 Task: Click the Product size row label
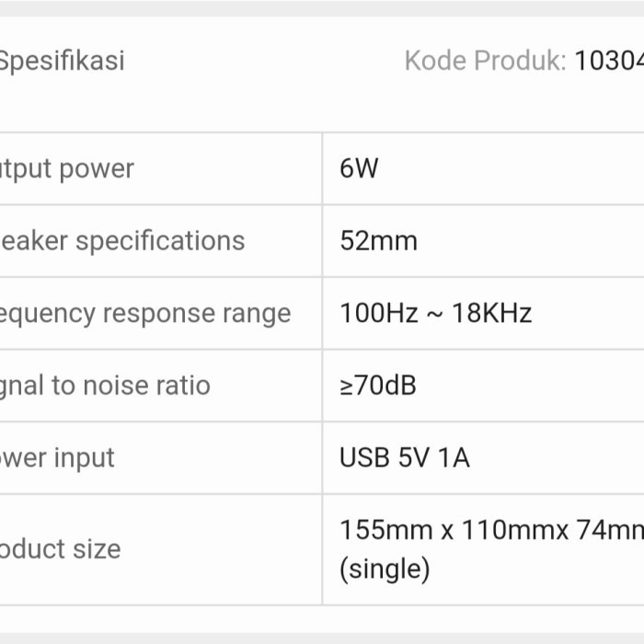click(x=60, y=549)
